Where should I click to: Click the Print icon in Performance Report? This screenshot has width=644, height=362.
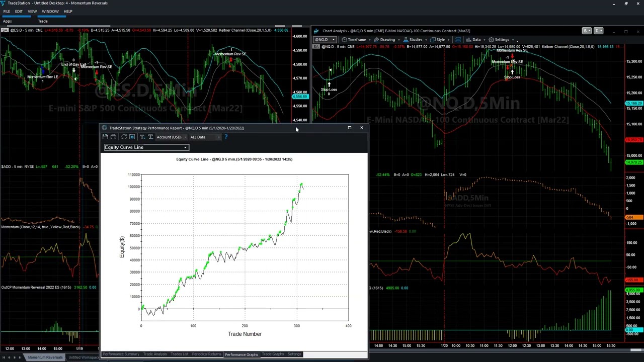pyautogui.click(x=114, y=137)
